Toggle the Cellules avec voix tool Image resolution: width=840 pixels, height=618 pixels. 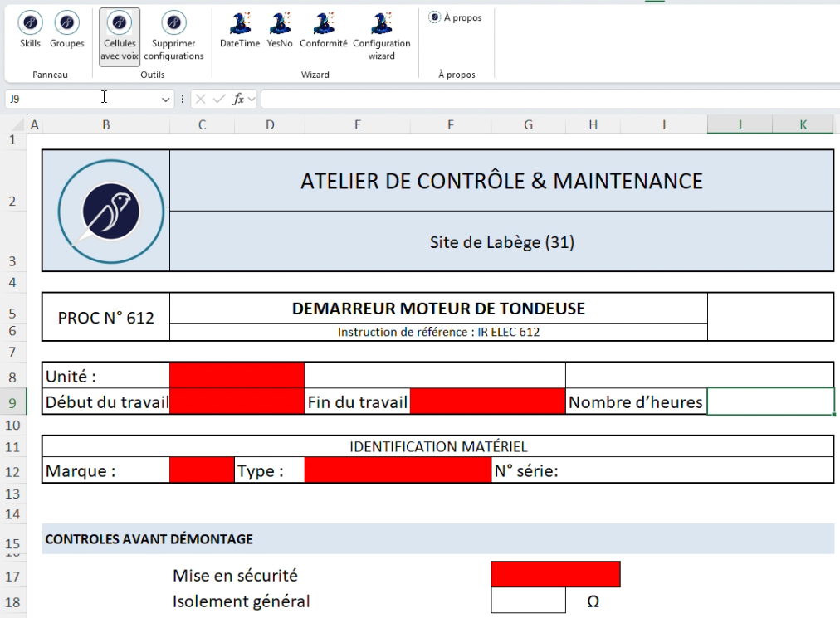pyautogui.click(x=120, y=36)
